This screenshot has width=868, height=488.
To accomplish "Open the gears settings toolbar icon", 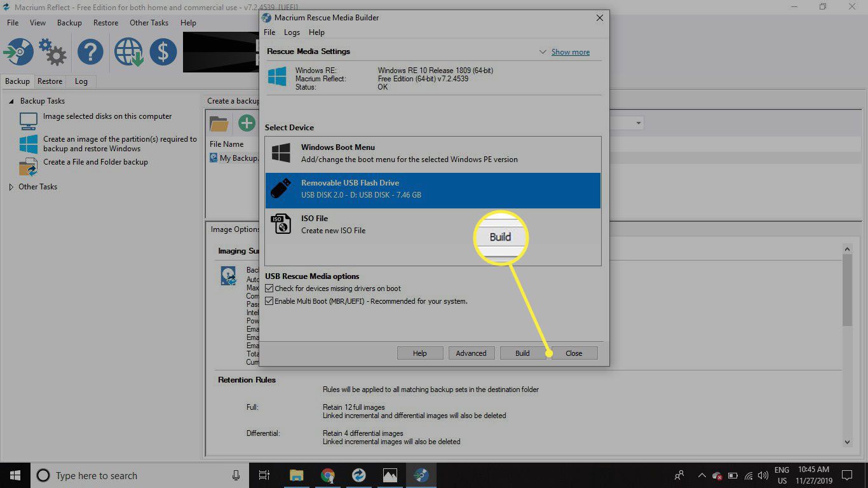I will coord(53,52).
